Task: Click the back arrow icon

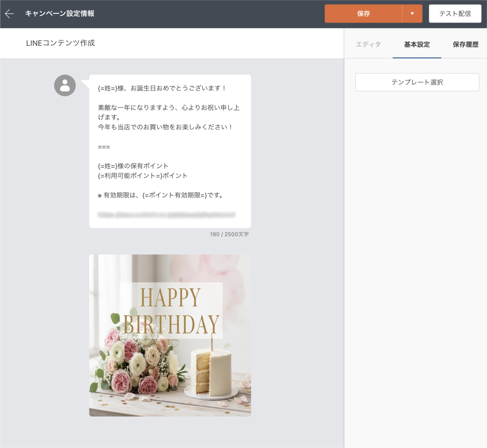Action: 9,14
